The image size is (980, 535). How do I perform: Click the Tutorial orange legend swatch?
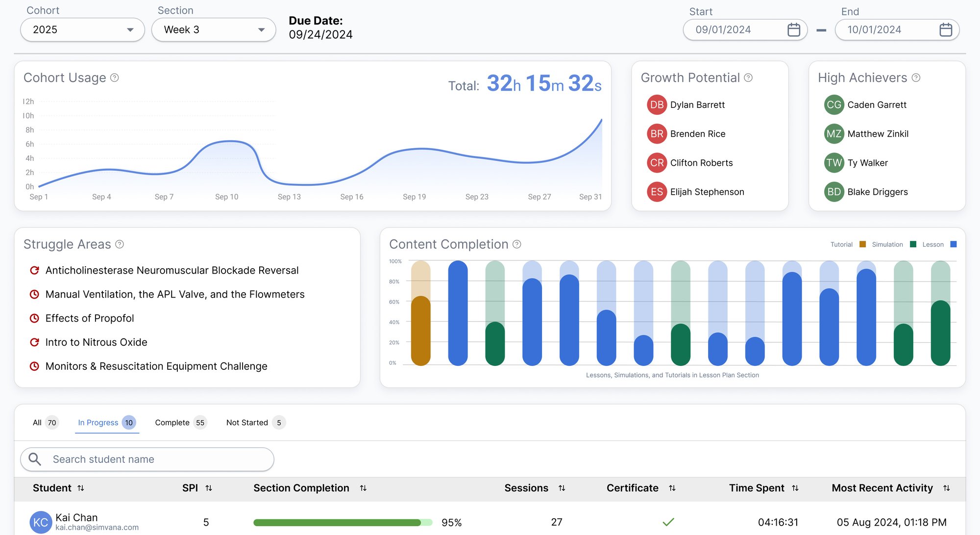point(863,244)
